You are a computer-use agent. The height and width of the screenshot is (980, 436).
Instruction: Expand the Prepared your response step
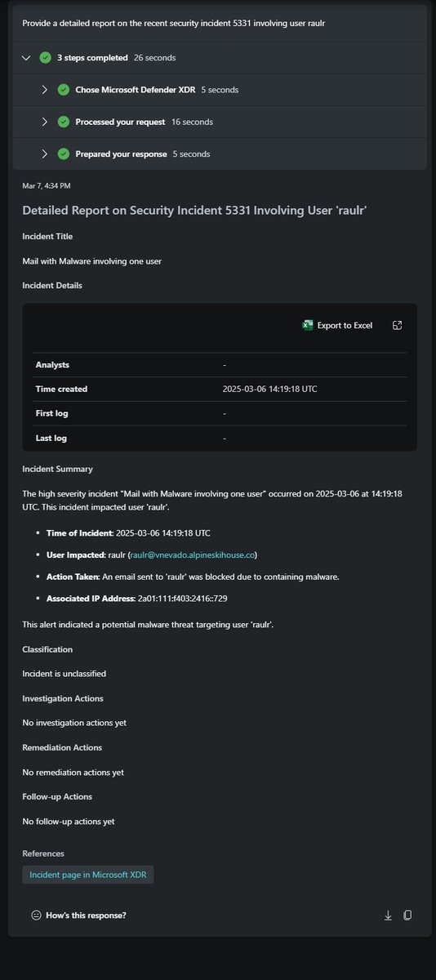pos(45,154)
